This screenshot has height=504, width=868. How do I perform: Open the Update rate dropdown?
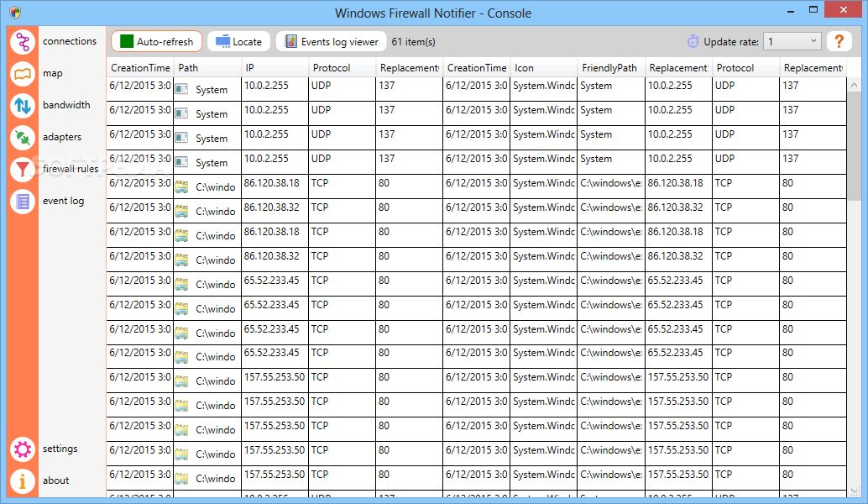tap(792, 41)
